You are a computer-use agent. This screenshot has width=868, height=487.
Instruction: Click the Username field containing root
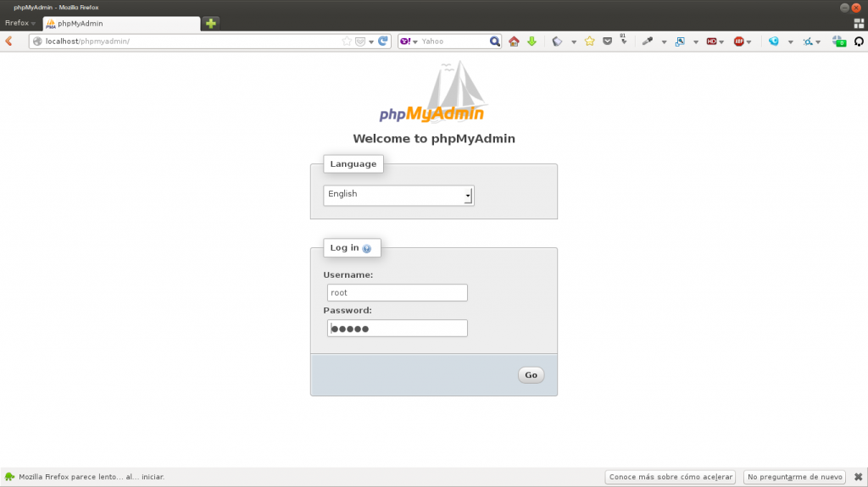pyautogui.click(x=397, y=293)
